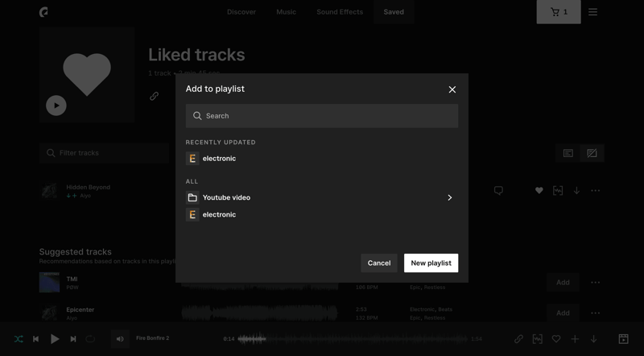644x356 pixels.
Task: Expand Youtube video folder chevron
Action: pos(450,197)
